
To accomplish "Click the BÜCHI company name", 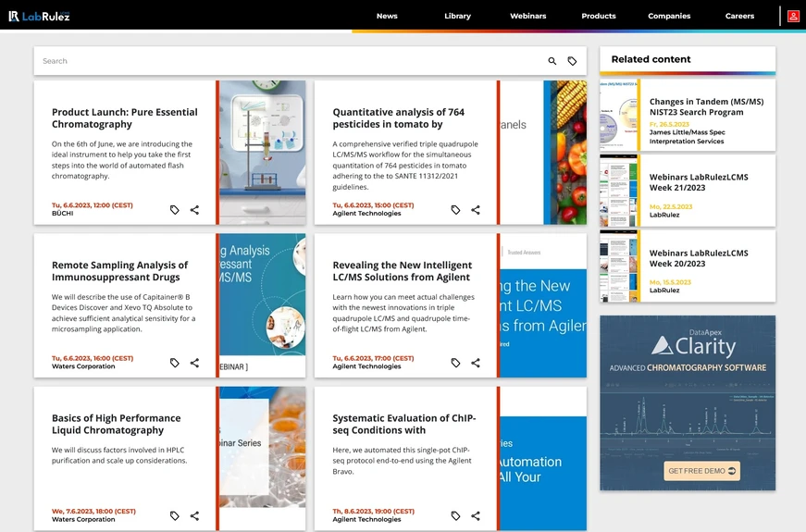I will click(x=63, y=214).
